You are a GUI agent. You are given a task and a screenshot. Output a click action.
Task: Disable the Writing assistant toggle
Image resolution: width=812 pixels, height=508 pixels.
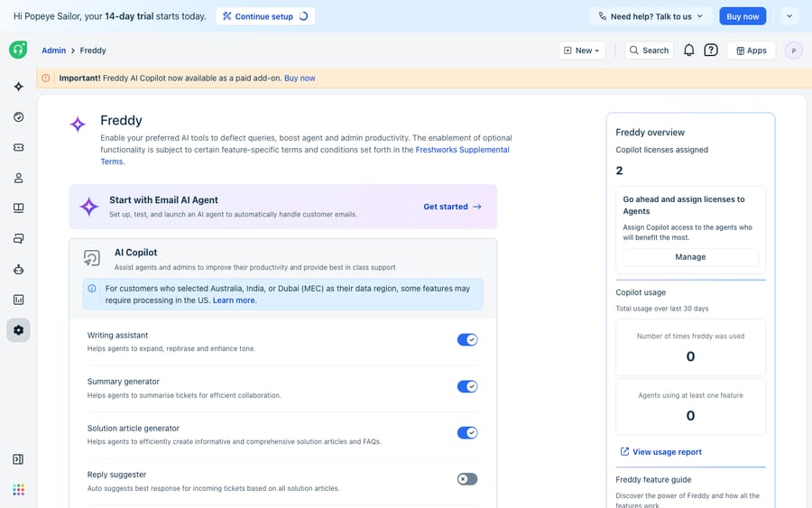467,339
